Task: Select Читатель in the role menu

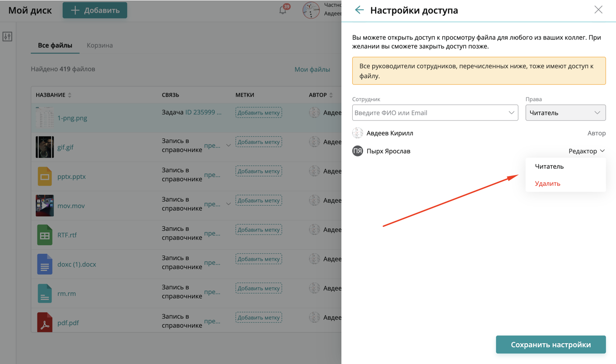Action: tap(549, 166)
